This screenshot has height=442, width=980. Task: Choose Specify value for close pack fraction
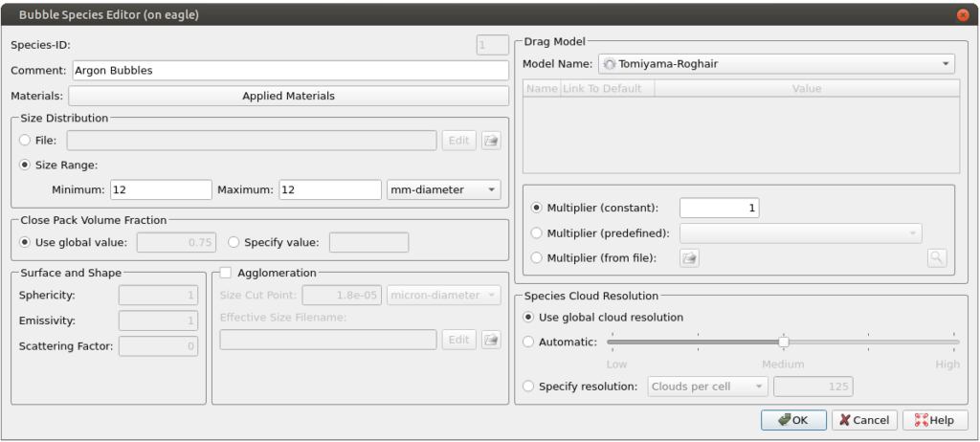(x=234, y=242)
